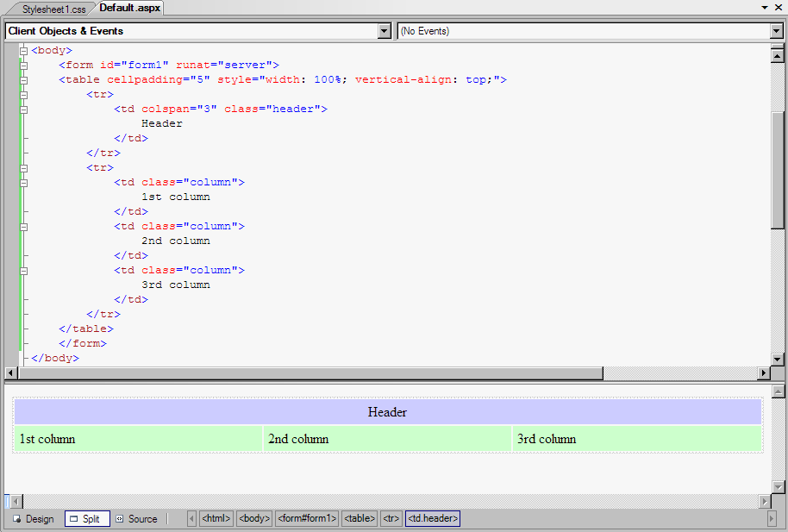
Task: Switch to Split view
Action: [x=87, y=519]
